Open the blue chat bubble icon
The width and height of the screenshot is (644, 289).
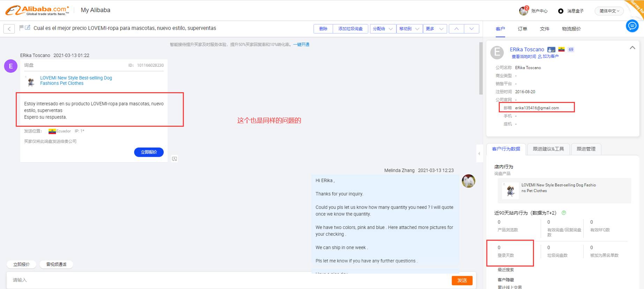(x=632, y=26)
